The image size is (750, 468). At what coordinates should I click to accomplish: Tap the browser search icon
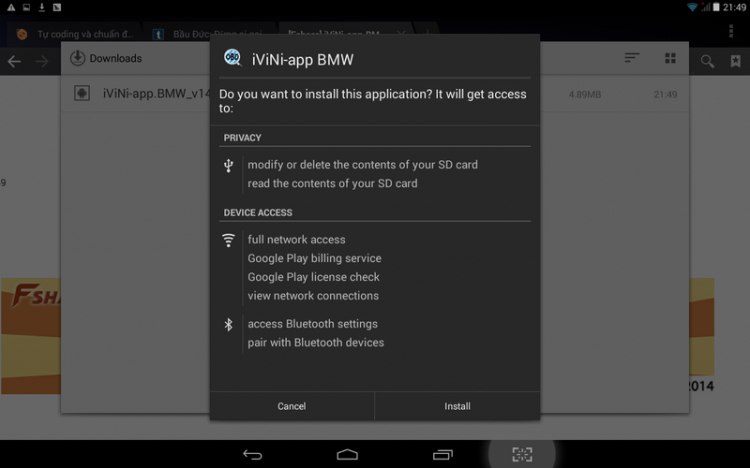pyautogui.click(x=707, y=61)
